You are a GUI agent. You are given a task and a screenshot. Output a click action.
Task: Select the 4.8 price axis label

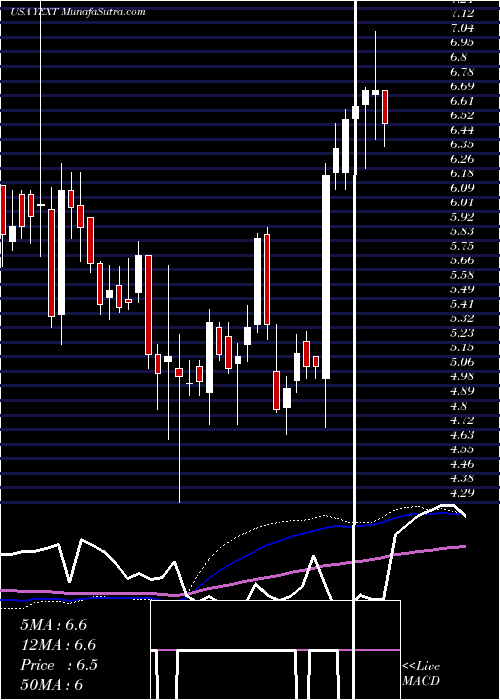pos(459,406)
